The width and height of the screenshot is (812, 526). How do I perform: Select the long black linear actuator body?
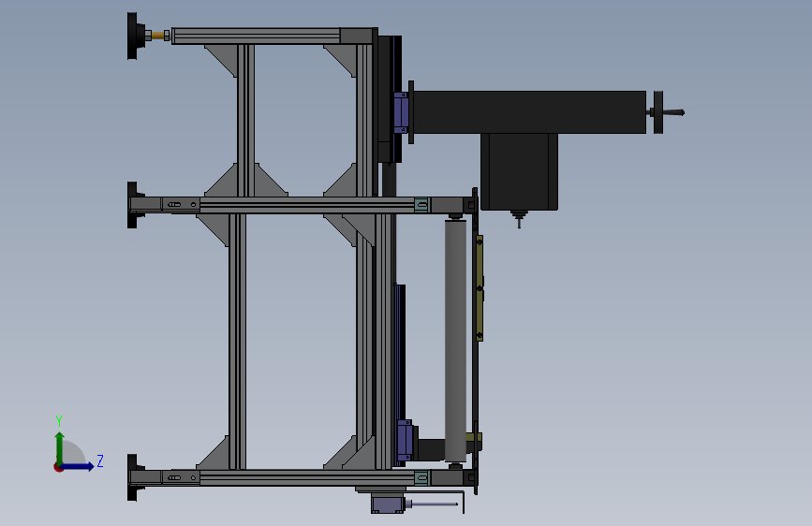pyautogui.click(x=529, y=112)
